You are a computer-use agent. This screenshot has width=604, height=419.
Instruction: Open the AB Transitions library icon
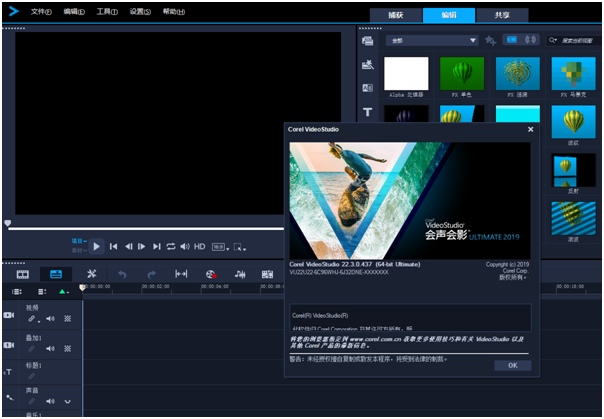367,88
